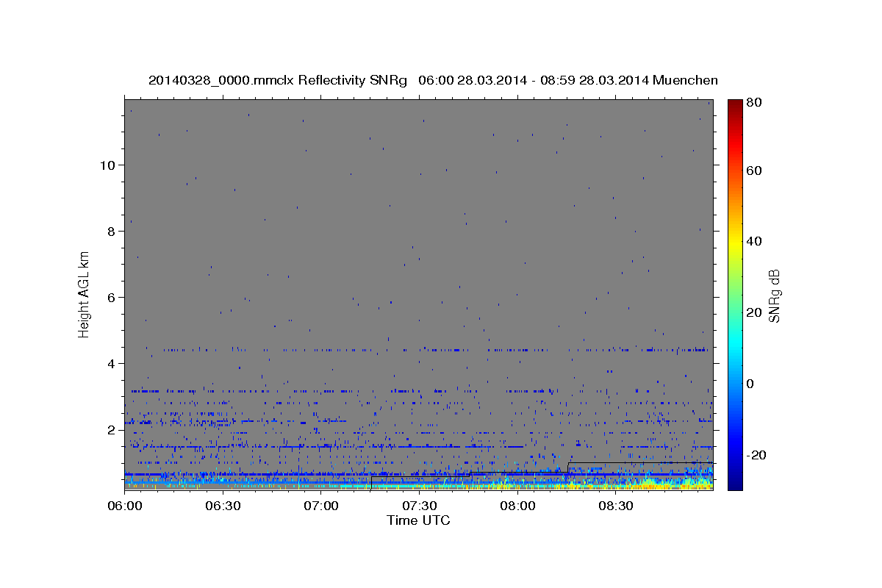Click colorbar tick label '20'
Viewport: 882px width, 588px height.
point(756,312)
